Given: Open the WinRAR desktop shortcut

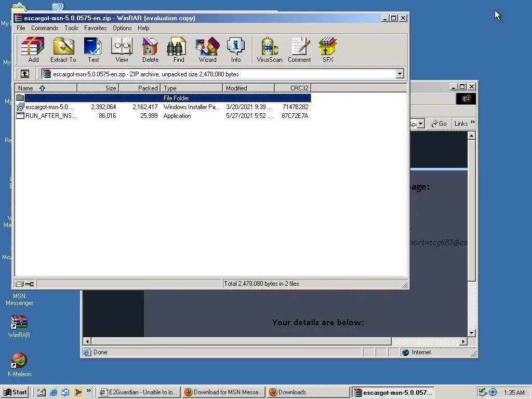Looking at the screenshot, I should 19,326.
